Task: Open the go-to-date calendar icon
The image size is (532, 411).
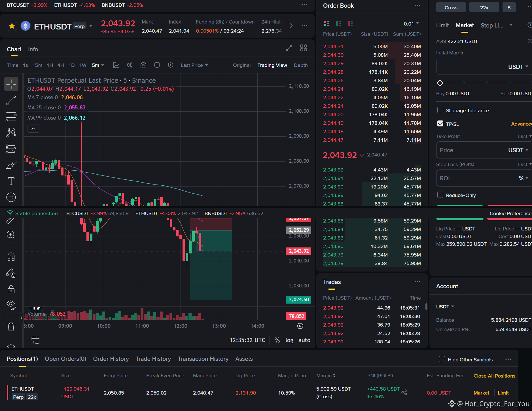Action: coord(35,340)
